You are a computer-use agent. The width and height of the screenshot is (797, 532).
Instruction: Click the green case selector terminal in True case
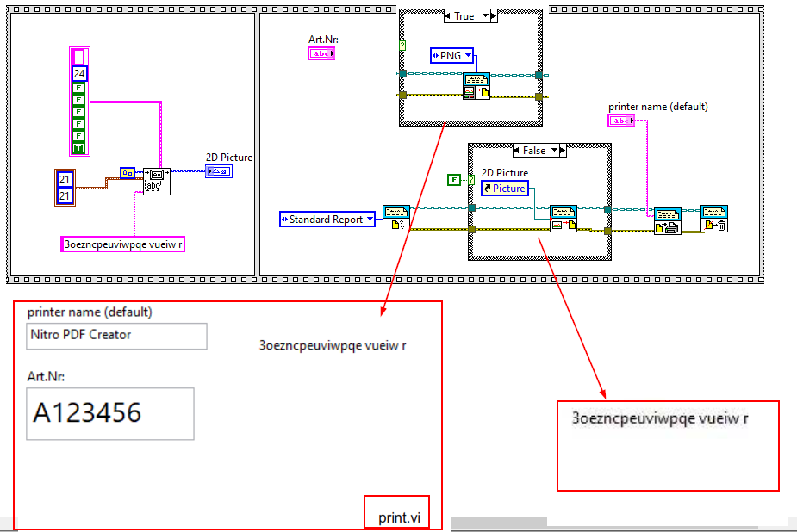[x=402, y=46]
